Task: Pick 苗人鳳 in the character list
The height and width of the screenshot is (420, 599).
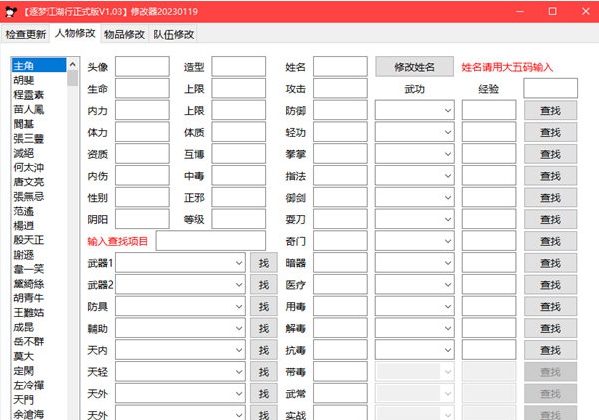Action: pos(39,109)
